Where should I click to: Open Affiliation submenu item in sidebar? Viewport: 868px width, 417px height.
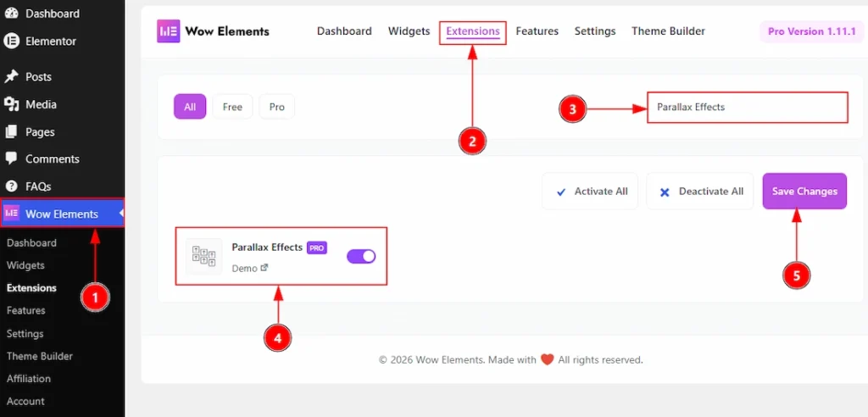point(29,379)
